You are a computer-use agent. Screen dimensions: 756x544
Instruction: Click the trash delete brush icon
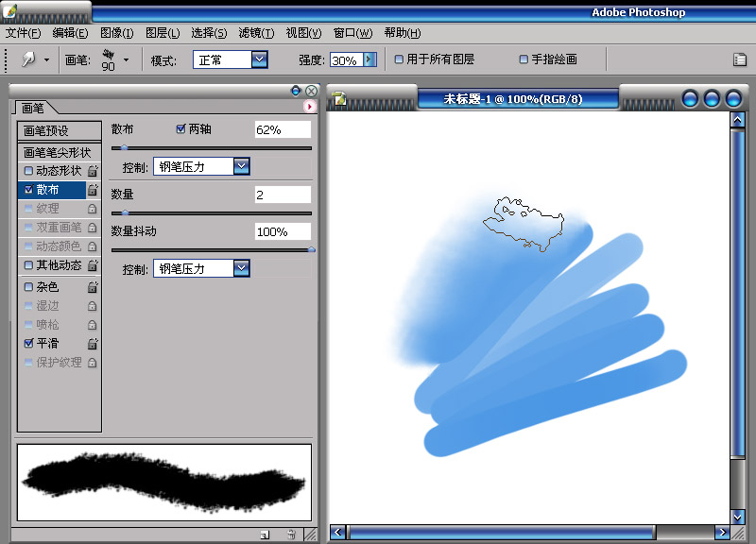(291, 535)
